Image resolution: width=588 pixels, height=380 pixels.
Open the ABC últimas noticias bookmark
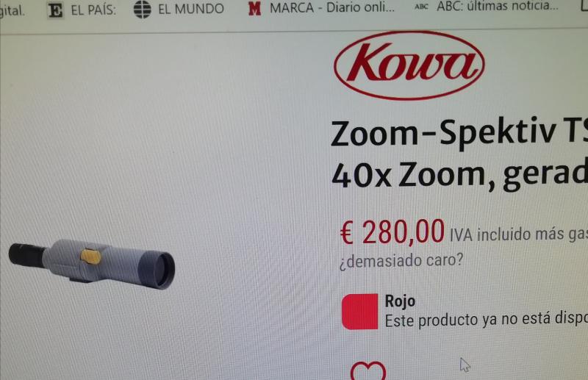tap(487, 6)
